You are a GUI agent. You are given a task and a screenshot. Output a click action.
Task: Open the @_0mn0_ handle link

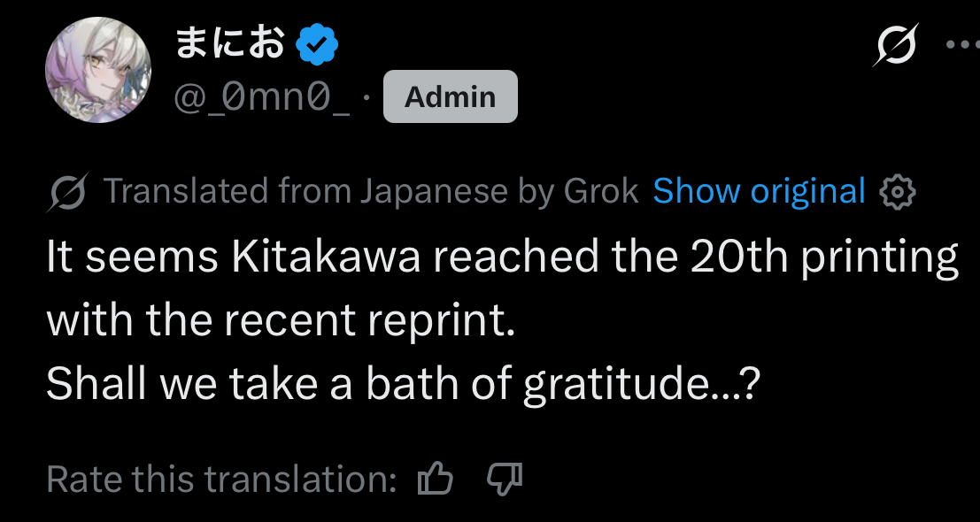click(261, 96)
